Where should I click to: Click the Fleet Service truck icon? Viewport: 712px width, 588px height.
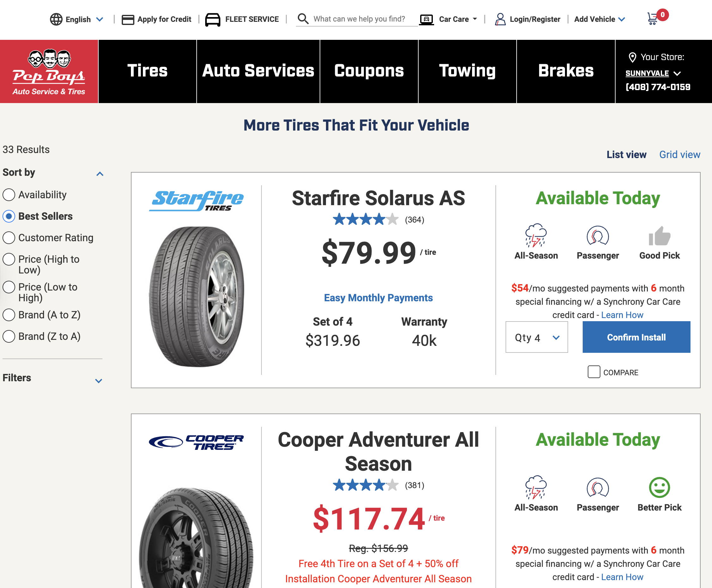(213, 19)
